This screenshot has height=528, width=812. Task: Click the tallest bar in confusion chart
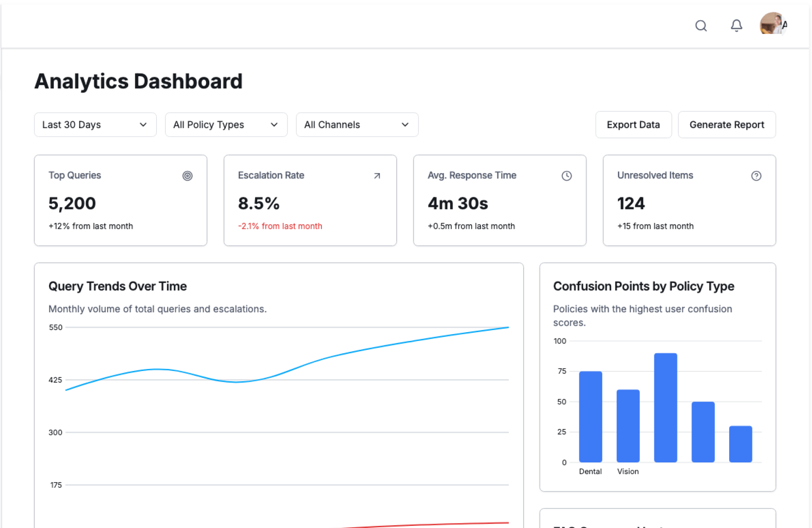pos(665,407)
